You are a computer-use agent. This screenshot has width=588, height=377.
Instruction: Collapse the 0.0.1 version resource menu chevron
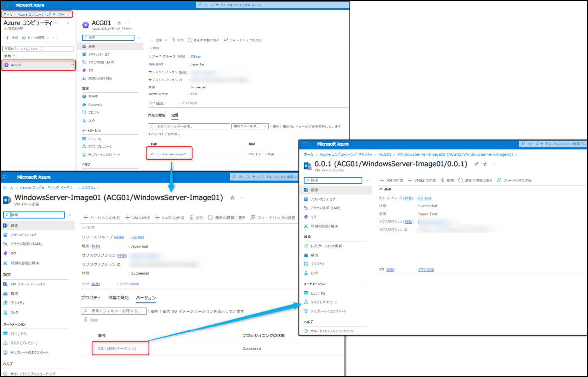pos(367,180)
